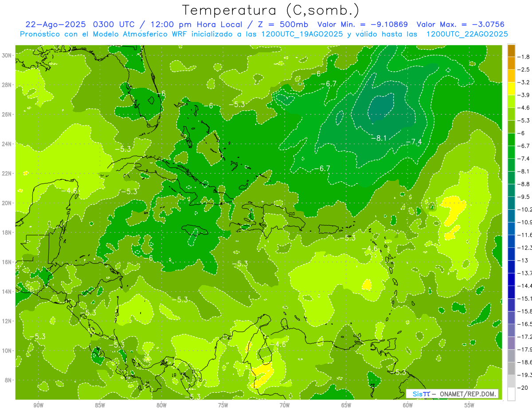This screenshot has height=411, width=532.
Task: Click the "SisTT" word in logo
Action: 421,394
